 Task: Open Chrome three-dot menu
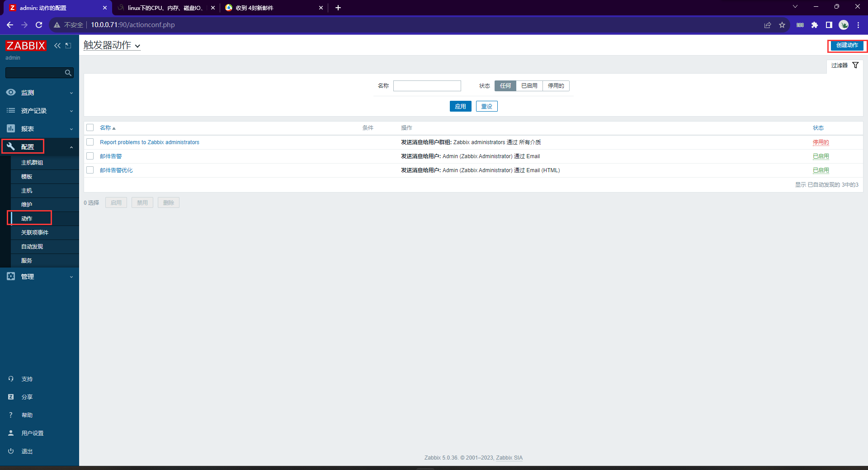[858, 25]
